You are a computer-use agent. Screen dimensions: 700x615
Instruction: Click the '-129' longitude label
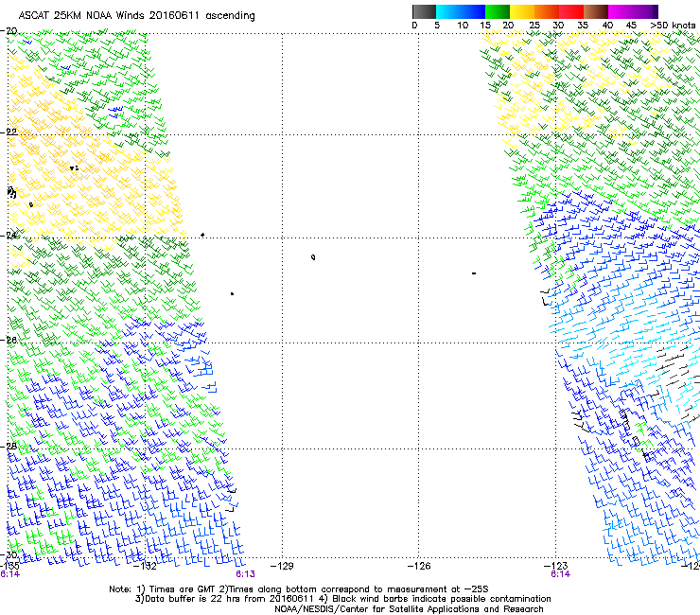coord(282,567)
